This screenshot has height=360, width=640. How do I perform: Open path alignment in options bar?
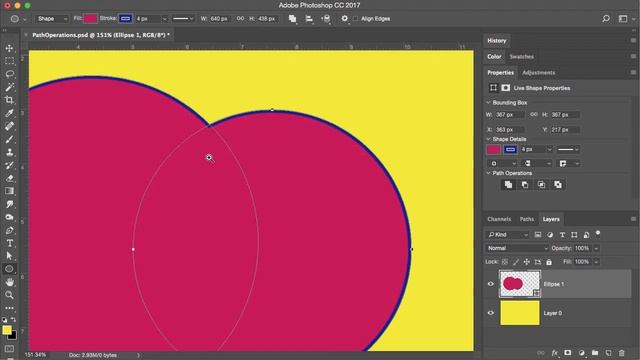[309, 19]
